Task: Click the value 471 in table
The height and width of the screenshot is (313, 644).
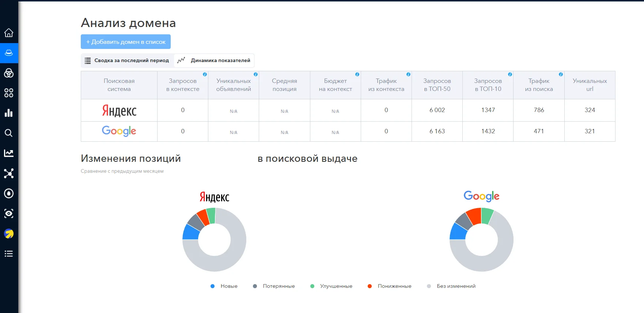Action: tap(539, 131)
